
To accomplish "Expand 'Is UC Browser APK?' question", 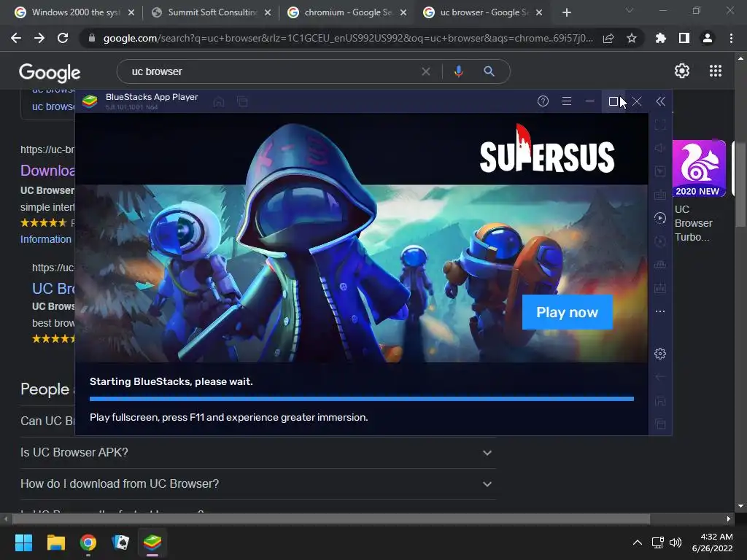I will (x=258, y=452).
